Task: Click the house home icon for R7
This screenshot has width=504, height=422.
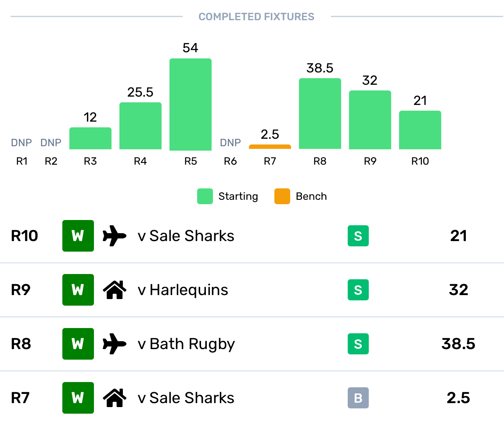Action: pos(115,398)
